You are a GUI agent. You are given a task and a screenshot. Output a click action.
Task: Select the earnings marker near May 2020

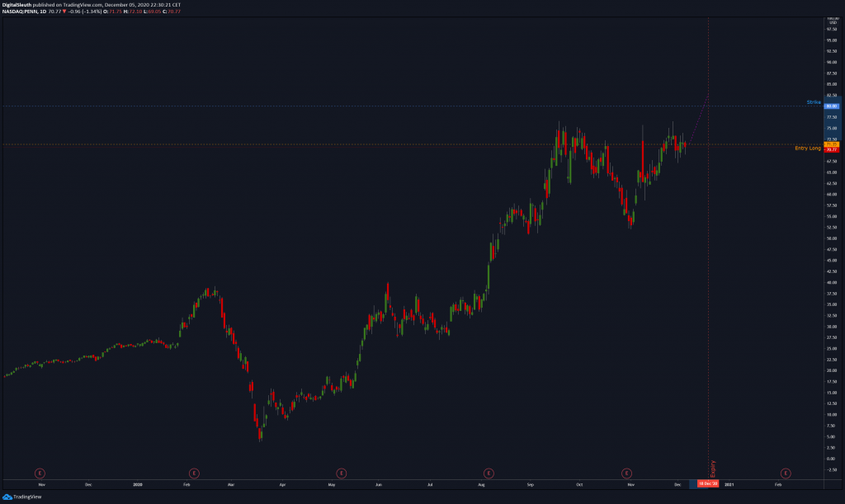pos(341,473)
